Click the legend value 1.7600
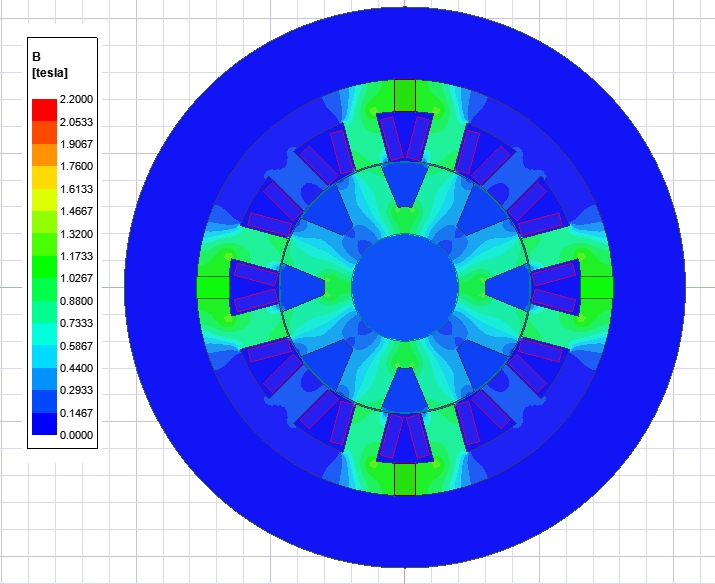 pos(76,166)
